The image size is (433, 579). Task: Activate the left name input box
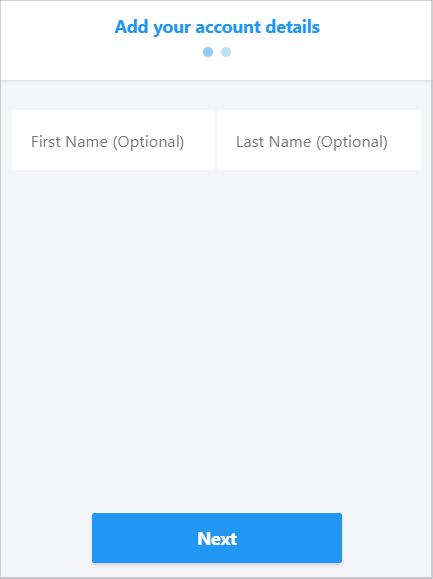(x=113, y=140)
